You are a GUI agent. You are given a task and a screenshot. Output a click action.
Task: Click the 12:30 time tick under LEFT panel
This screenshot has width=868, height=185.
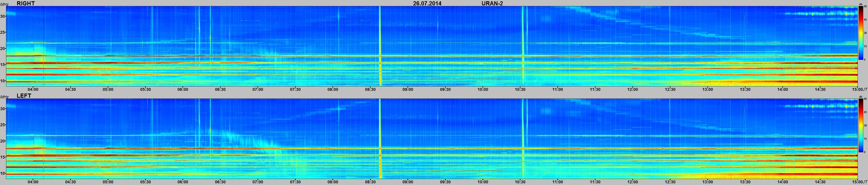670,182
